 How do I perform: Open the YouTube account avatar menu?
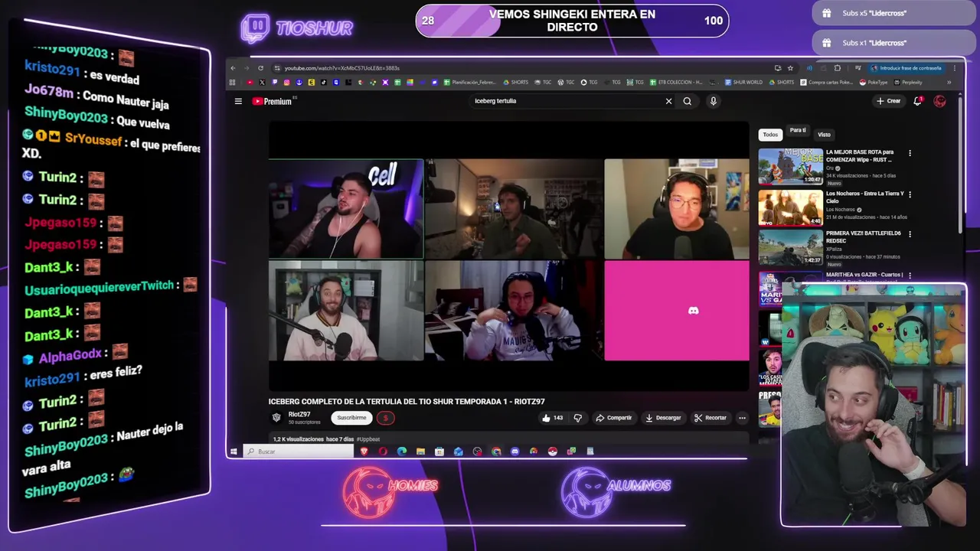click(x=939, y=101)
